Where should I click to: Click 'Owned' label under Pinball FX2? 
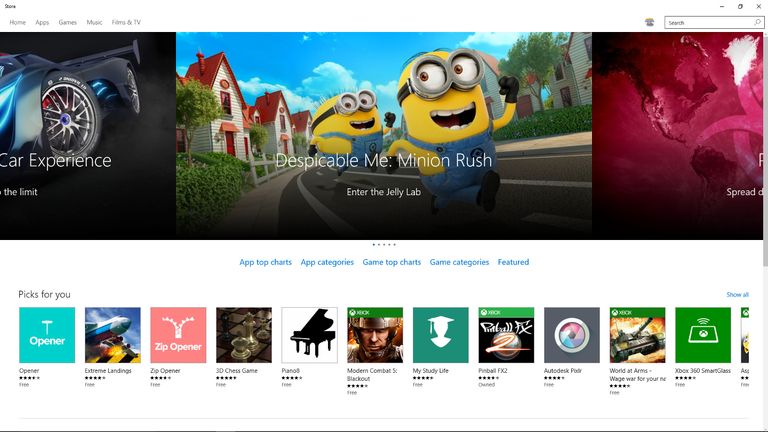coord(487,384)
